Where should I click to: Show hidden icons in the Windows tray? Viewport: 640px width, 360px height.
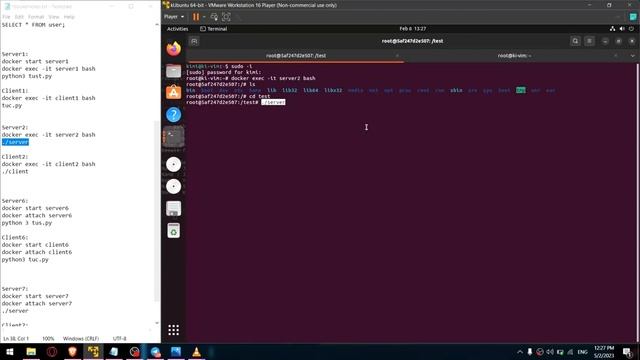pyautogui.click(x=520, y=352)
